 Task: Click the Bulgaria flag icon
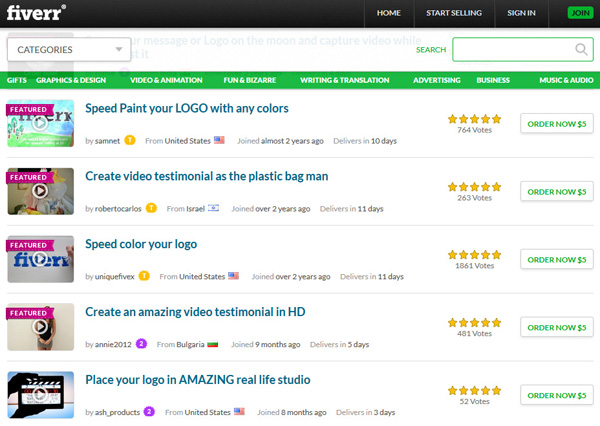tap(212, 344)
